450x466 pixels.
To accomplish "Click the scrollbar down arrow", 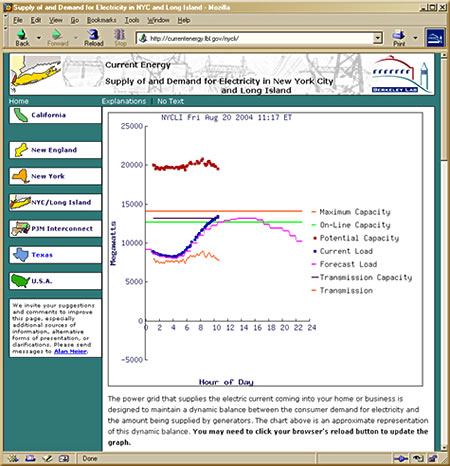I will pyautogui.click(x=444, y=448).
